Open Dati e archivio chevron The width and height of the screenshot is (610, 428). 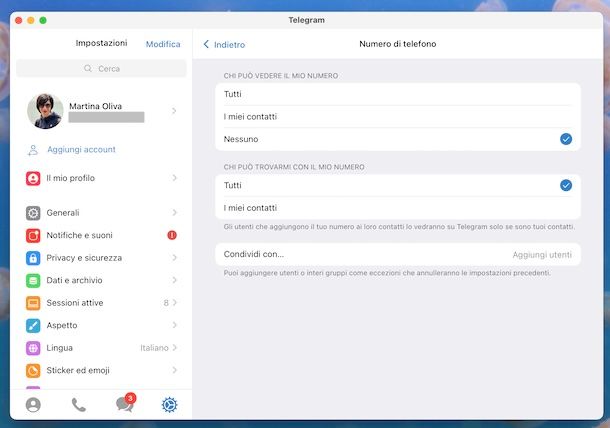point(174,280)
